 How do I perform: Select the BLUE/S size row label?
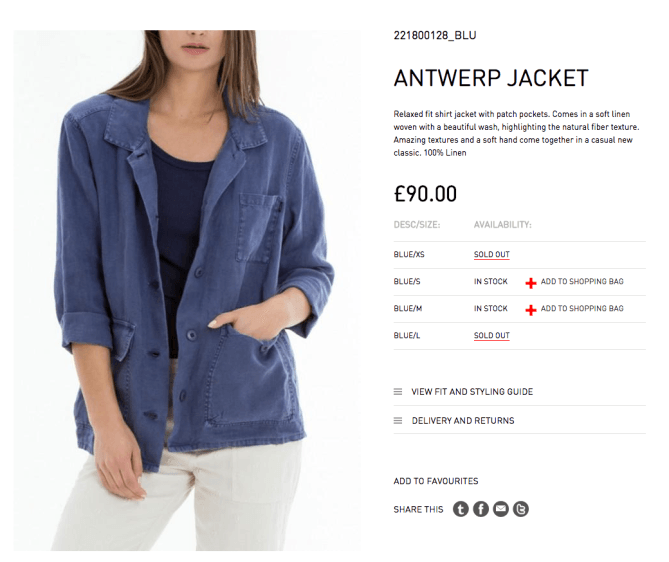pyautogui.click(x=407, y=281)
